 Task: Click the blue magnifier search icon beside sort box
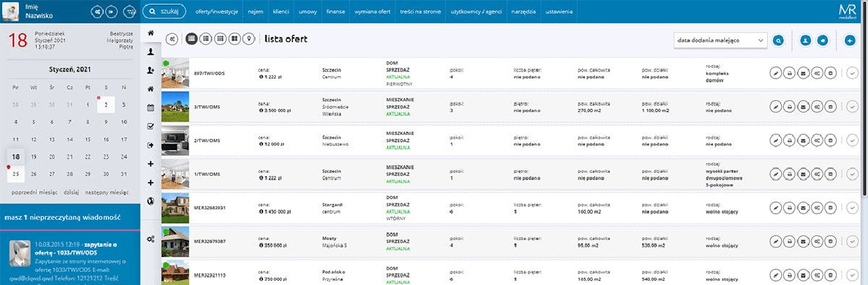pyautogui.click(x=778, y=41)
